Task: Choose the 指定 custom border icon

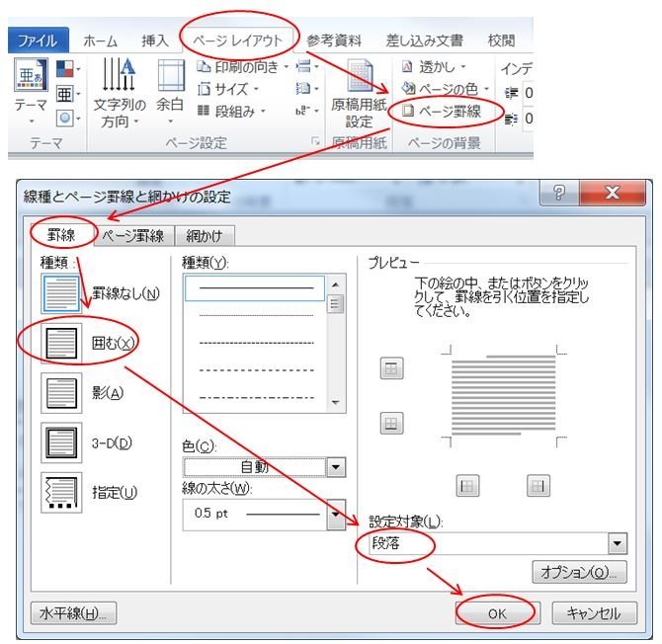Action: [x=59, y=492]
